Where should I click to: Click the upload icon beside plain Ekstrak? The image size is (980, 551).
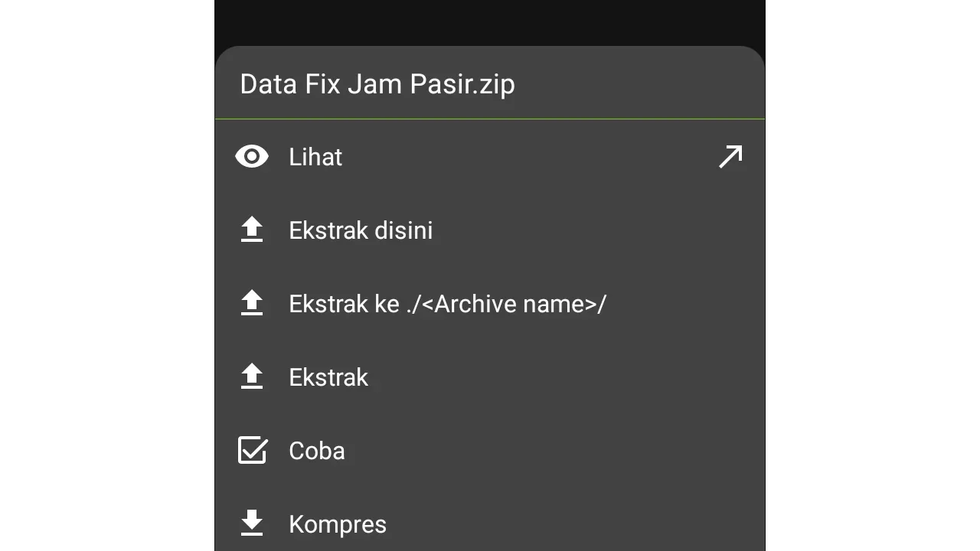[252, 377]
